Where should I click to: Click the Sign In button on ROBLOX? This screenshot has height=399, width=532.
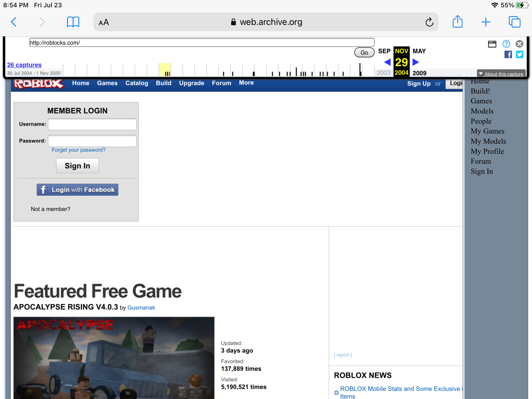(77, 165)
